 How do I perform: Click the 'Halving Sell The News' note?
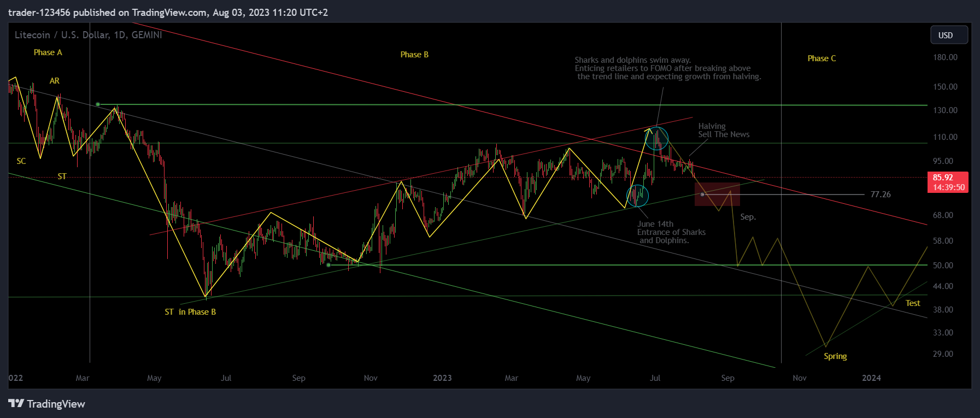click(x=724, y=131)
